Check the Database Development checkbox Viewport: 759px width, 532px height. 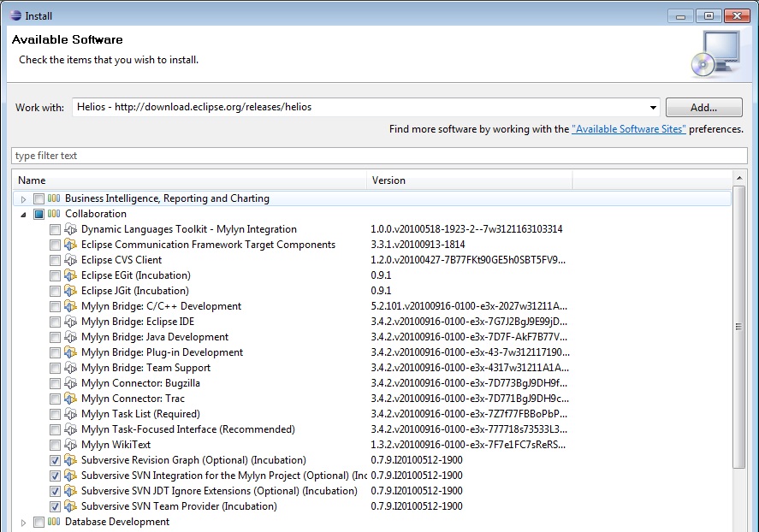point(39,523)
